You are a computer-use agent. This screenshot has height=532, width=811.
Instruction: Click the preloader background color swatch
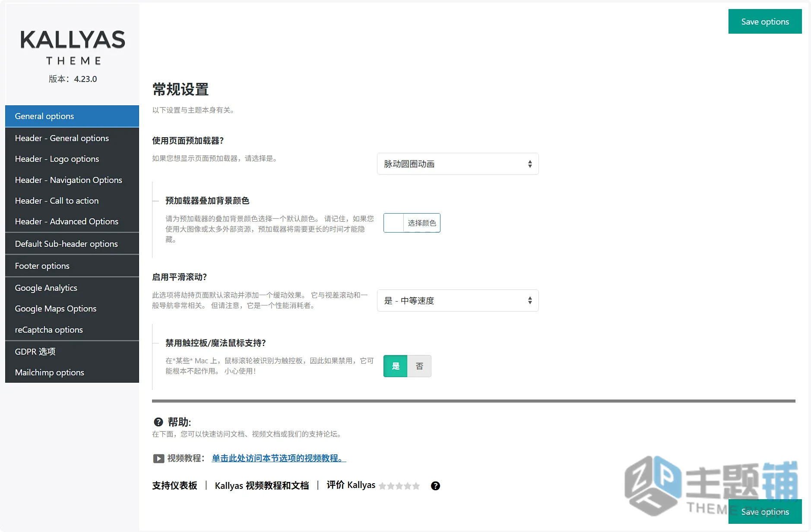[393, 223]
